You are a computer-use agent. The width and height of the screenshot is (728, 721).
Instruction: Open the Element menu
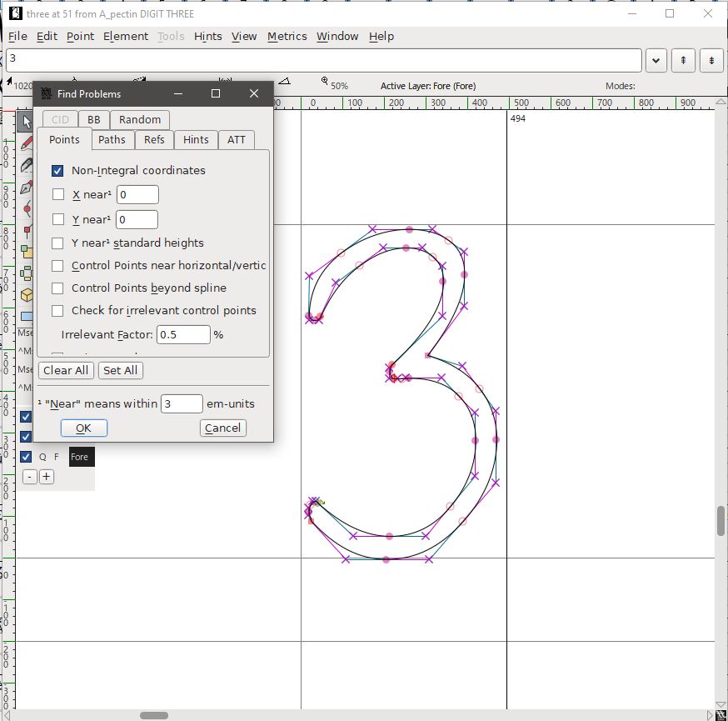tap(126, 37)
